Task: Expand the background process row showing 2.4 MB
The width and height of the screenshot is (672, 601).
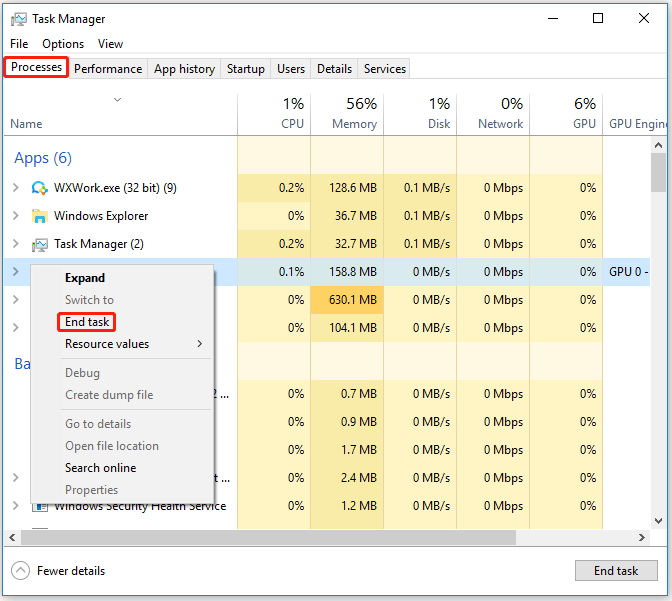Action: point(16,477)
